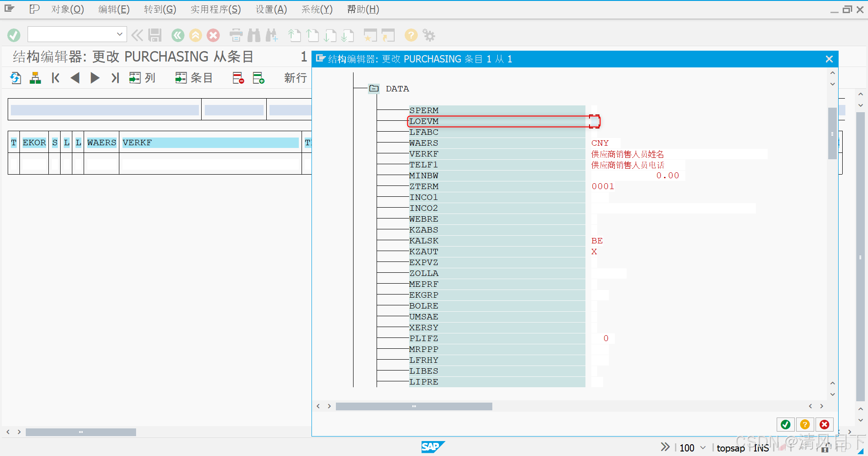Collapse the DATA folder node
868x456 pixels.
coord(374,89)
